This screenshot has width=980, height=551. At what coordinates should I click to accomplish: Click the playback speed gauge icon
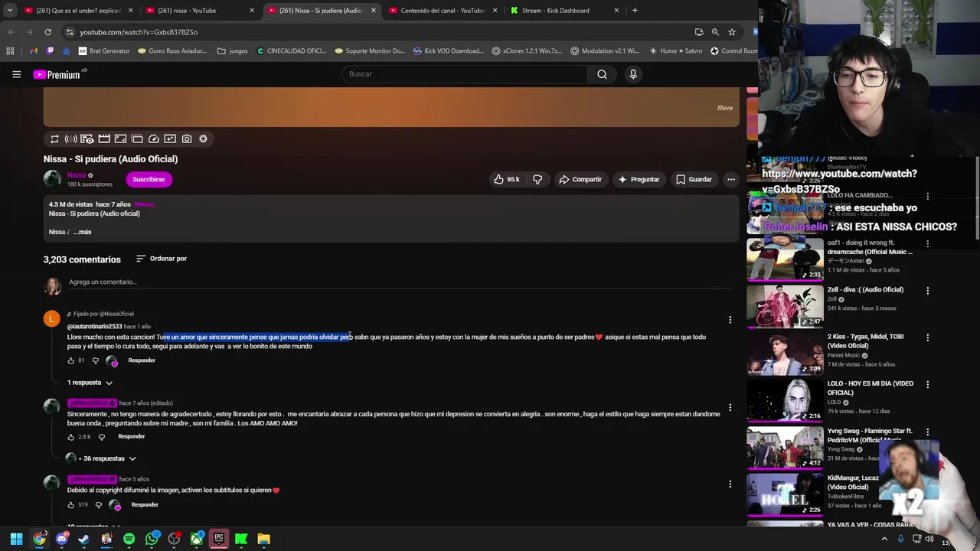[153, 139]
